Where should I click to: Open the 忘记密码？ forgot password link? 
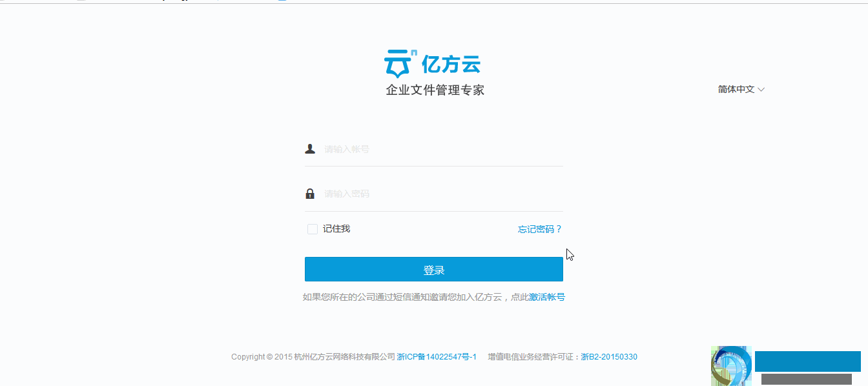pos(540,229)
